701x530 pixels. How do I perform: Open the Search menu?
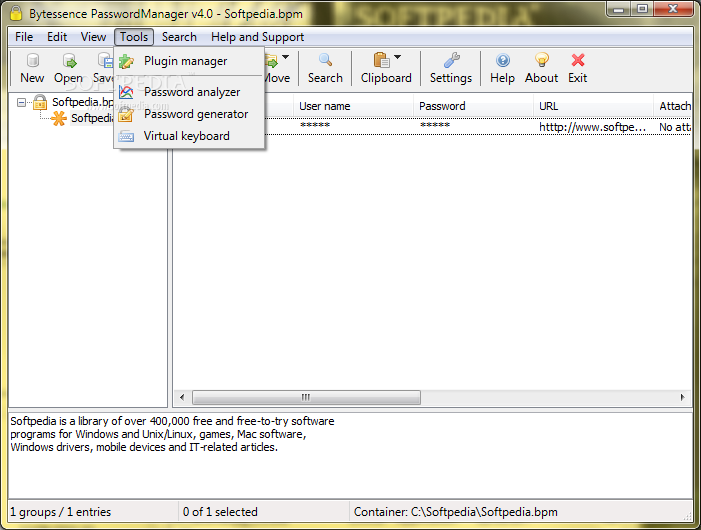(179, 37)
